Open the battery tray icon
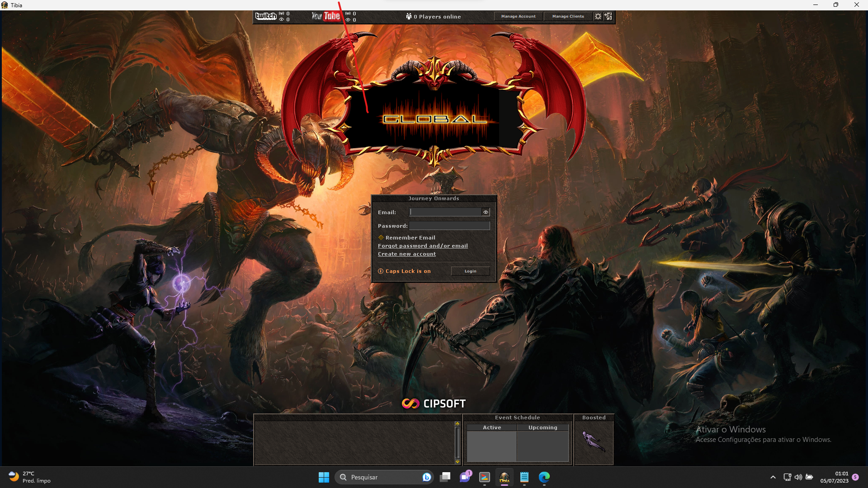This screenshot has width=868, height=488. [x=809, y=477]
